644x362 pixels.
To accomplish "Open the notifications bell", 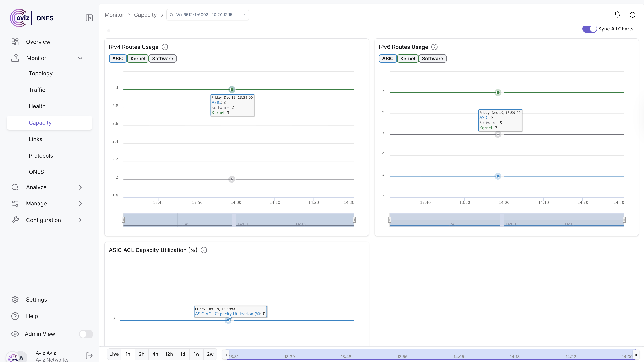I will (x=617, y=15).
